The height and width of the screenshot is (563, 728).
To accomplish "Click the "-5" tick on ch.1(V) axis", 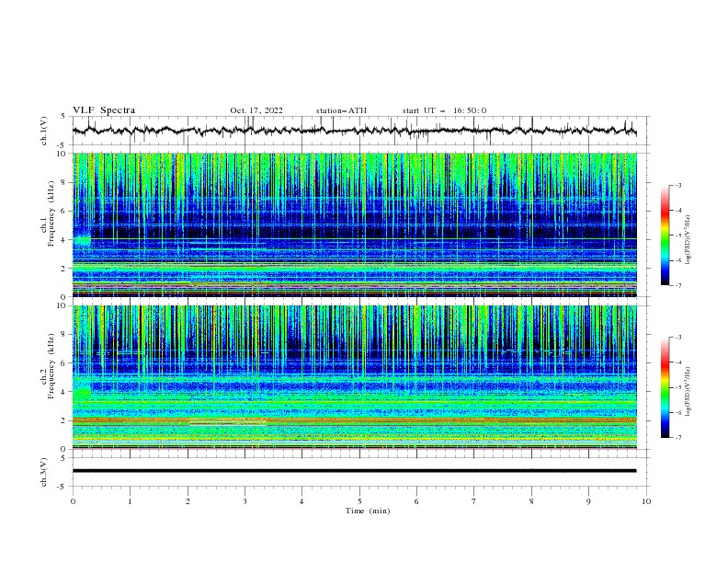I will click(x=63, y=145).
